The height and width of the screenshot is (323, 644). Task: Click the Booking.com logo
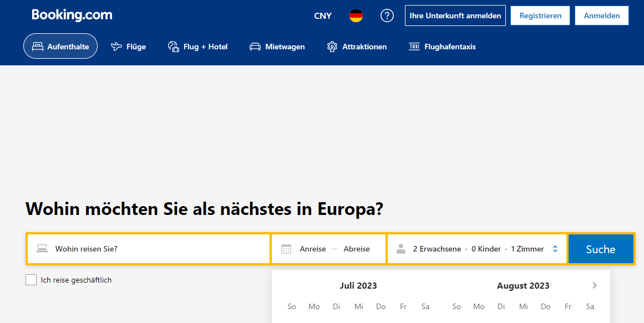click(72, 15)
